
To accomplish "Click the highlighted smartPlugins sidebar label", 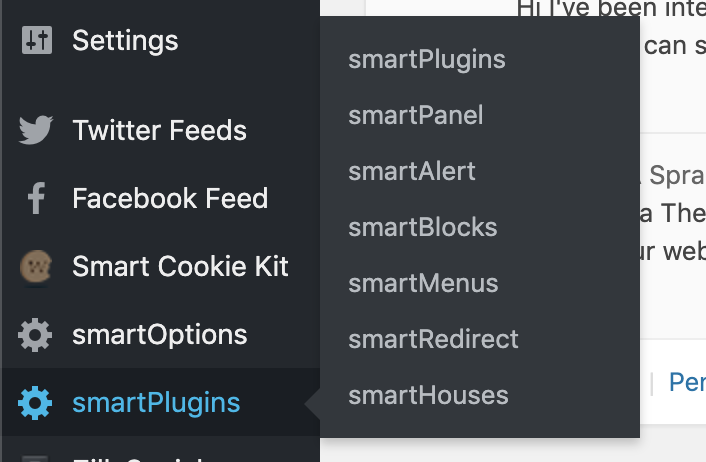I will [x=156, y=403].
